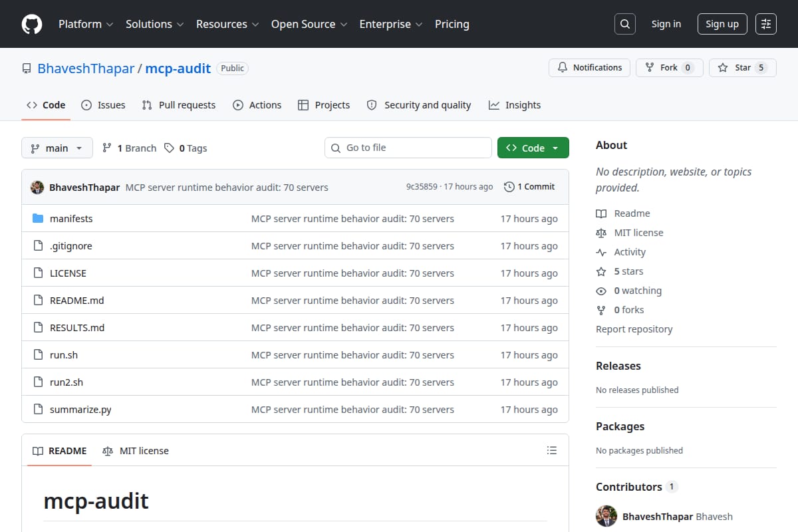Image resolution: width=798 pixels, height=532 pixels.
Task: Switch to the Pull requests tab
Action: click(179, 105)
